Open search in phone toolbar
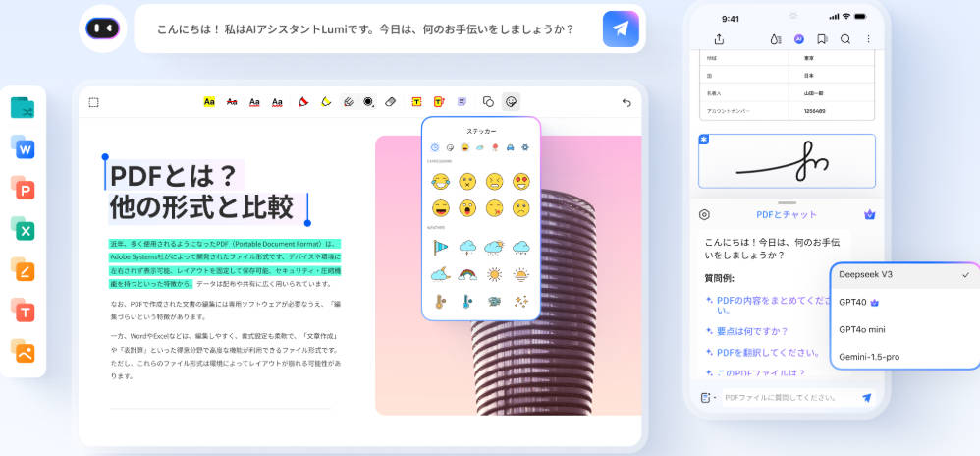The height and width of the screenshot is (456, 980). coord(845,39)
